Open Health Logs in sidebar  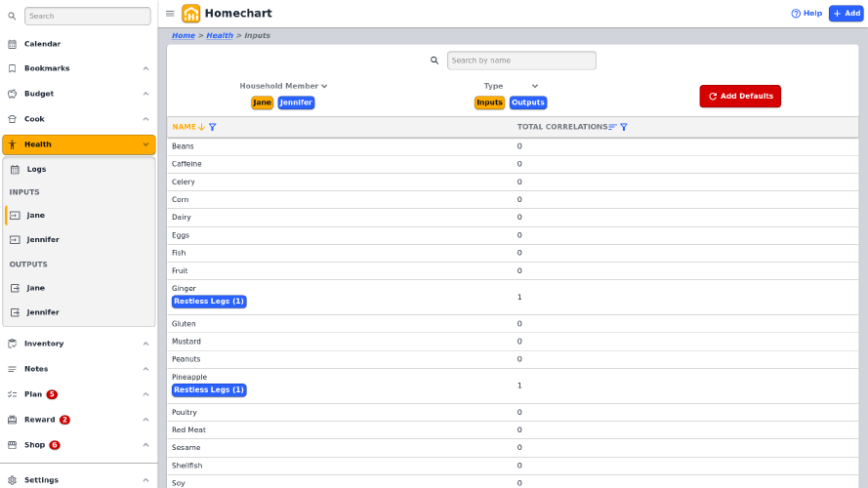coord(36,169)
